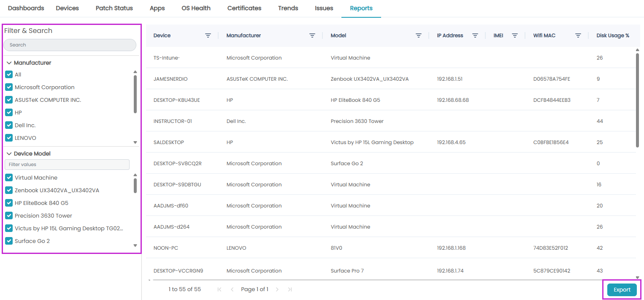The height and width of the screenshot is (300, 644).
Task: Open the Manufacturer column filter icon
Action: click(x=312, y=35)
